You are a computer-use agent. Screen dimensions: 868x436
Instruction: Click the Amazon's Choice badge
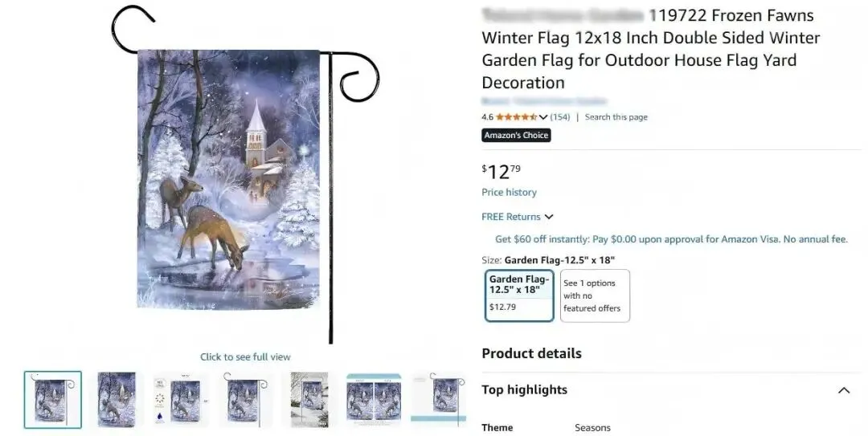click(x=516, y=135)
